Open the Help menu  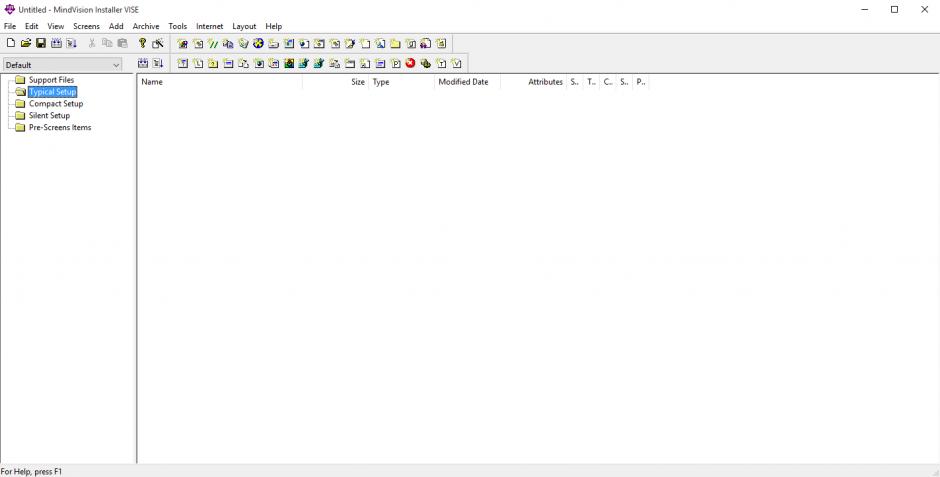pos(273,26)
